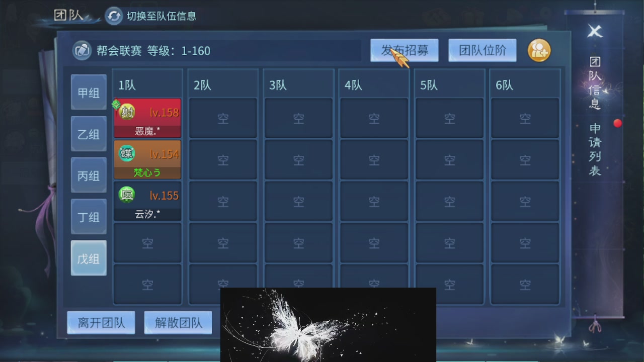
Task: Click the topmost empty slot under 2队
Action: coord(223,118)
